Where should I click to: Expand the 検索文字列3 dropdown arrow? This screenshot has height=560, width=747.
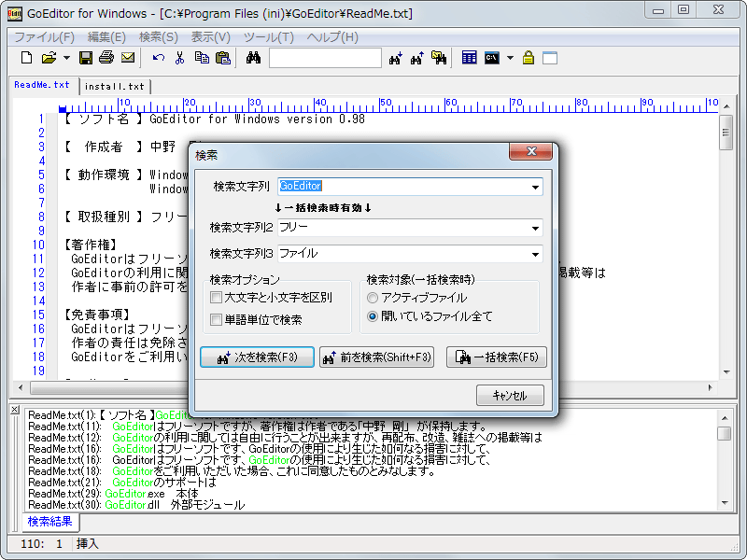pyautogui.click(x=535, y=254)
